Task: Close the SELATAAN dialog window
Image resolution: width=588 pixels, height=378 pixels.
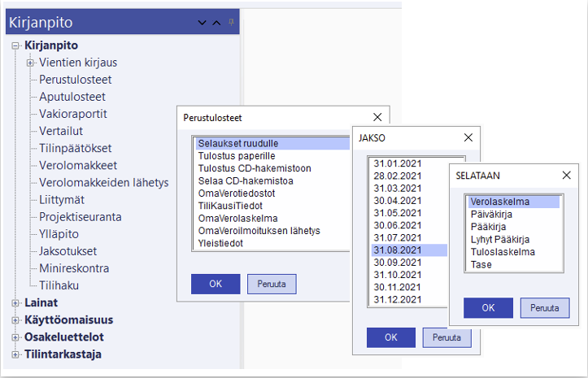Action: [566, 175]
